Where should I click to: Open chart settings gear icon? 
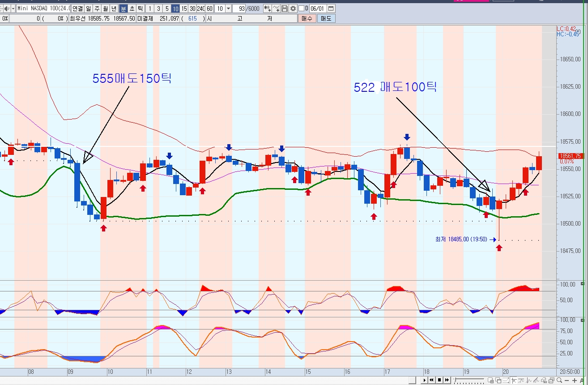point(293,9)
